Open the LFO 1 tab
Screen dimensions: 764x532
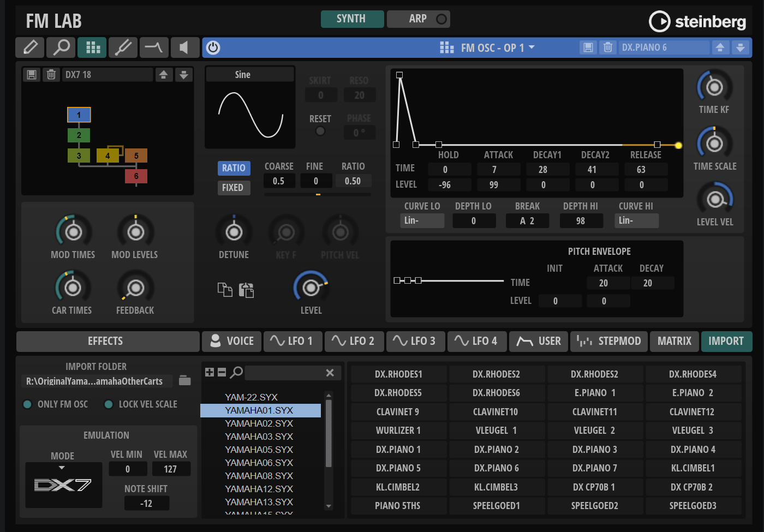pyautogui.click(x=293, y=341)
